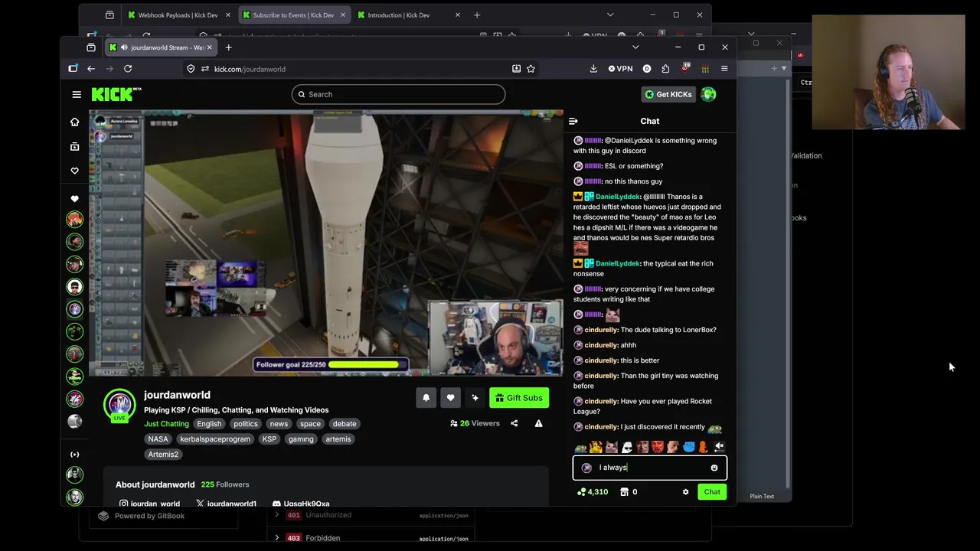Click the kerbalspaceprogram tag
Screen dimensions: 980x551
pyautogui.click(x=215, y=439)
